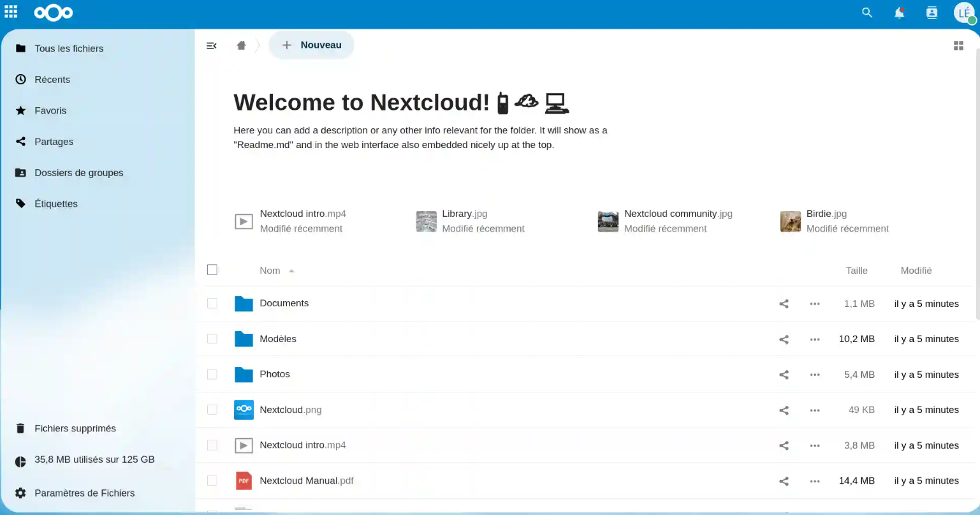Open the actions menu for Modèles

(x=814, y=339)
